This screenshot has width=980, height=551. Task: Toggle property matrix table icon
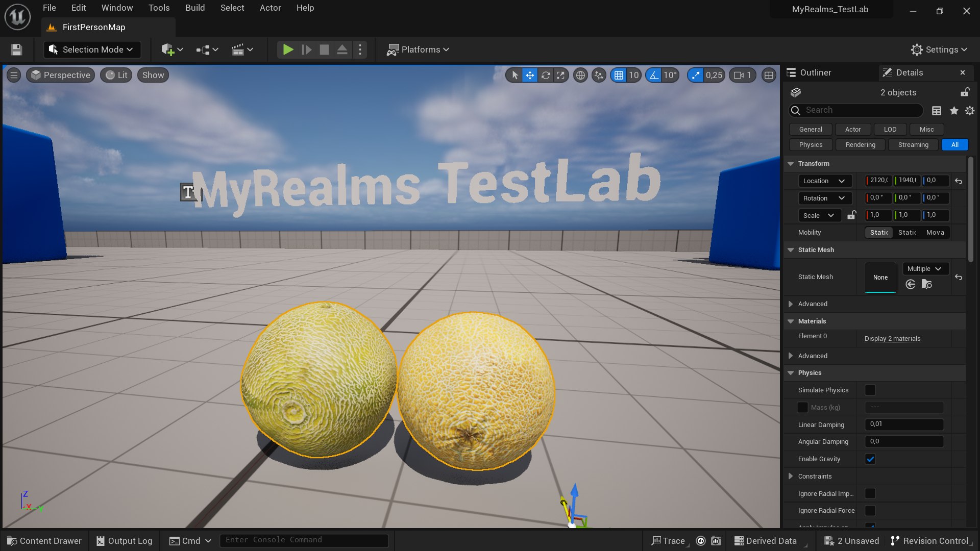click(x=937, y=111)
